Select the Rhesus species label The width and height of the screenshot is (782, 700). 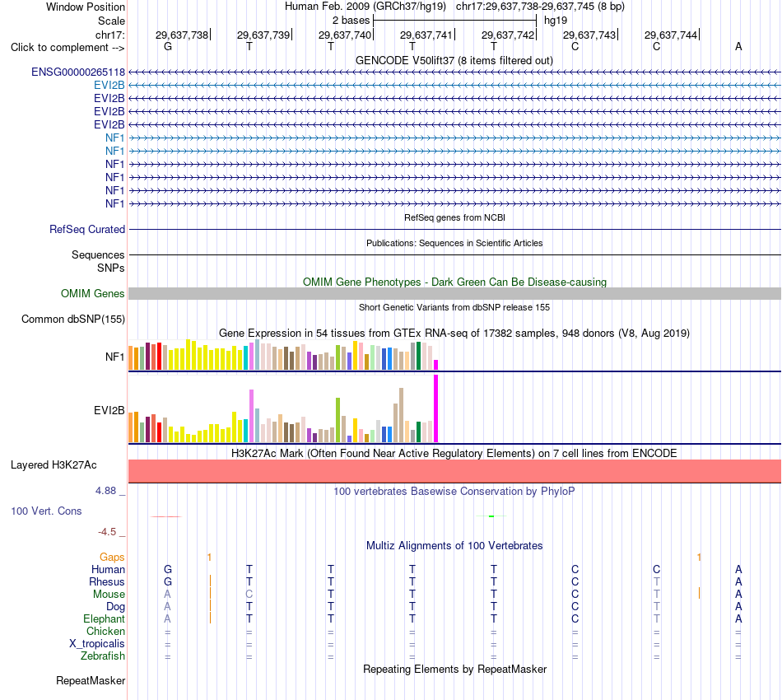coord(107,581)
